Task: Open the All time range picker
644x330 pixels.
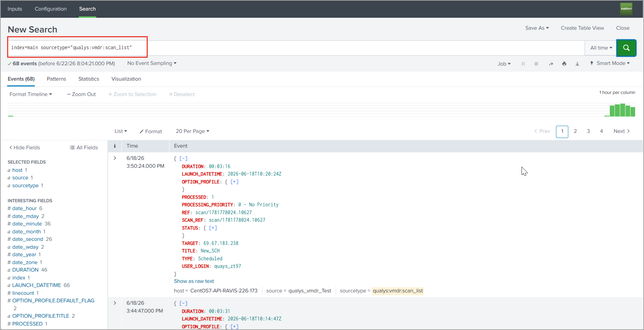Action: pyautogui.click(x=601, y=48)
